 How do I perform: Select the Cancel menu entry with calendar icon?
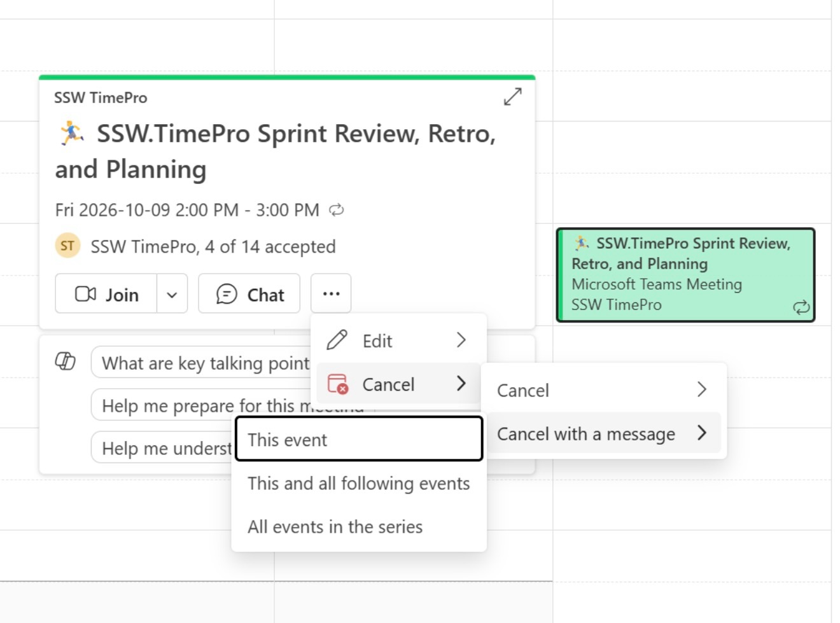[x=398, y=384]
